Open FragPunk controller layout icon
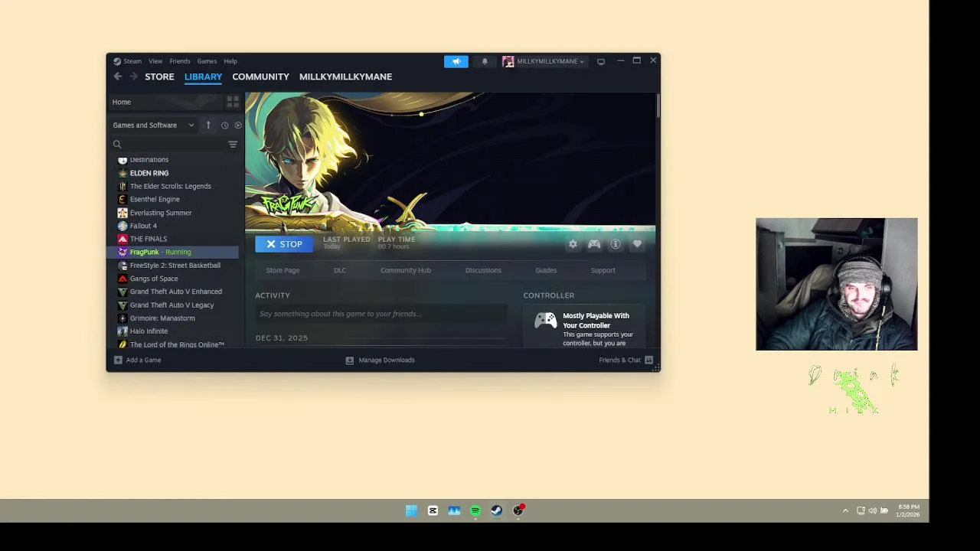 pos(594,244)
